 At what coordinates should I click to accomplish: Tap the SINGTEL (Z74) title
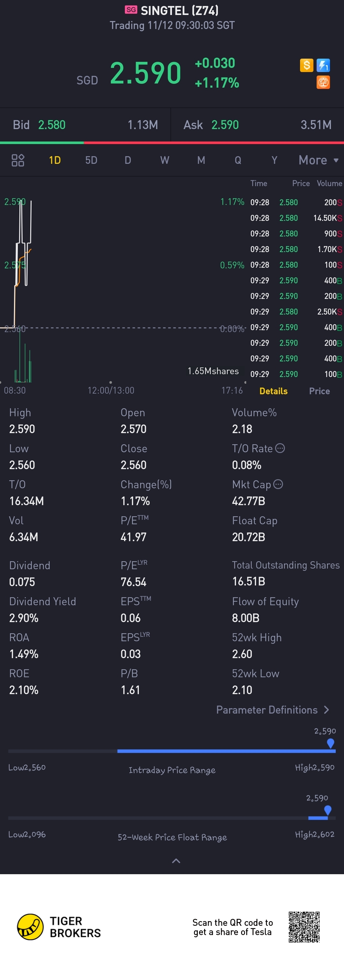(179, 10)
